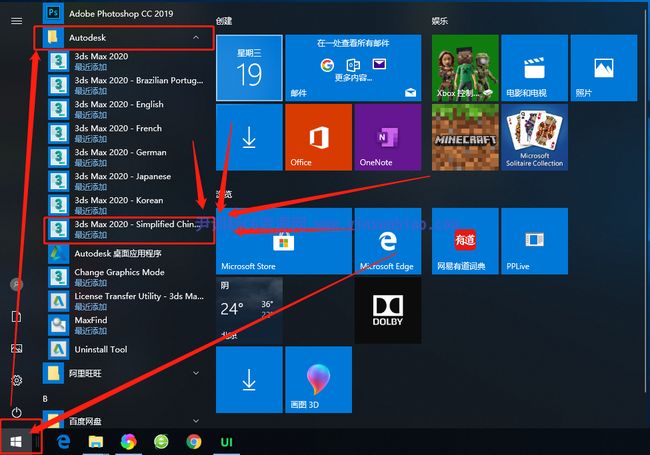Screen dimensions: 650x455
Task: Click the Start menu vertical scrollbar
Action: click(x=645, y=203)
